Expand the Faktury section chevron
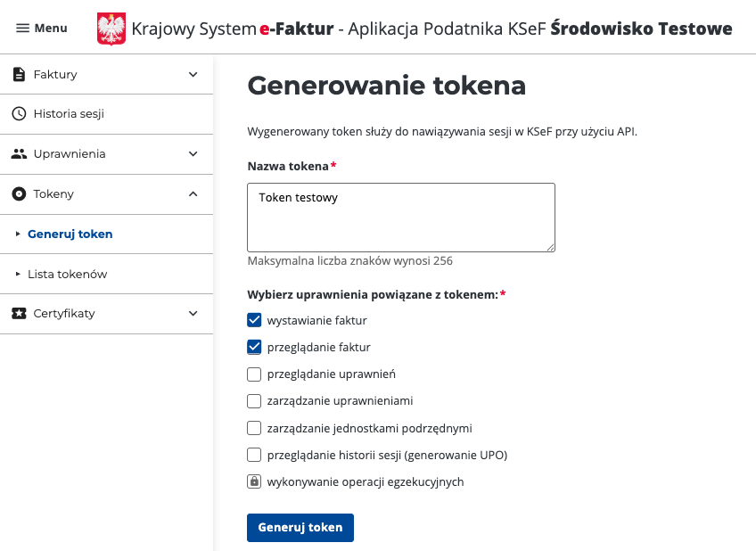The width and height of the screenshot is (756, 551). coord(193,75)
